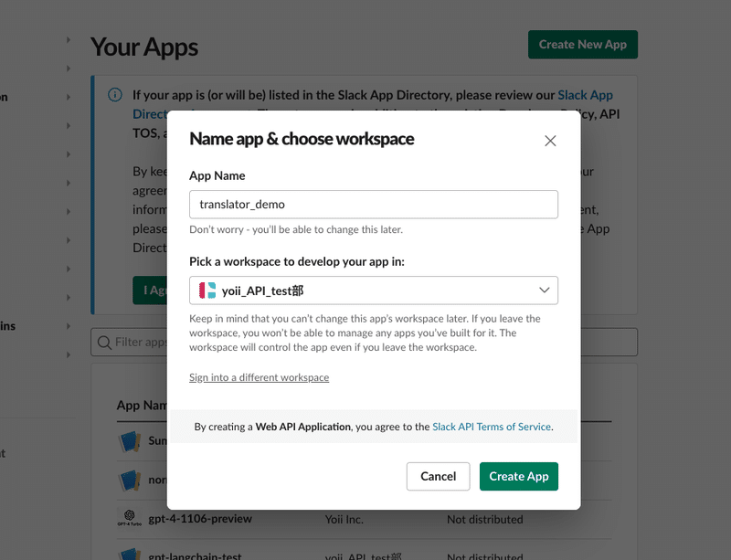
Task: Click the blue notebook icon on the first app row
Action: (x=130, y=439)
